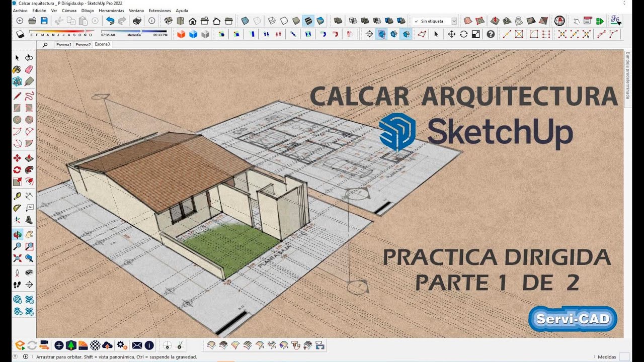Click the Undo arrow

pyautogui.click(x=110, y=21)
